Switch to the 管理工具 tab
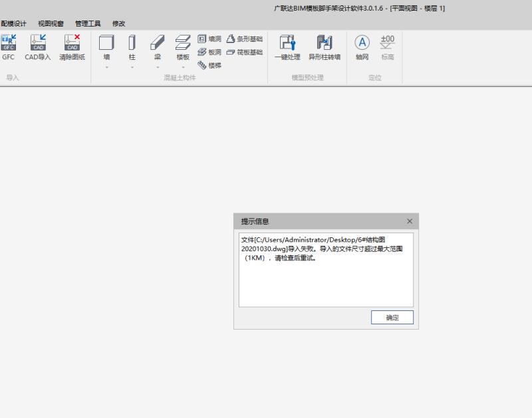This screenshot has width=532, height=418. (88, 23)
